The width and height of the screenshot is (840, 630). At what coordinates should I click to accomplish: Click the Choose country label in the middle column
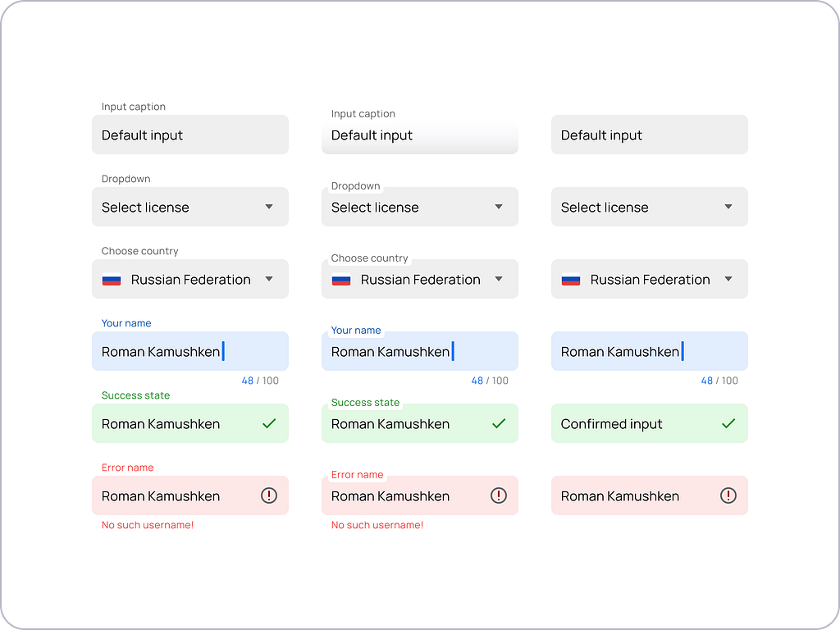point(370,258)
